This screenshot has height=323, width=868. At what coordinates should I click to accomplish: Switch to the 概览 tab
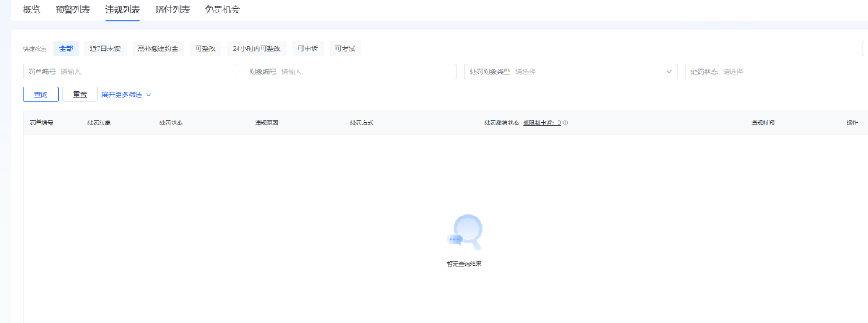coord(32,10)
